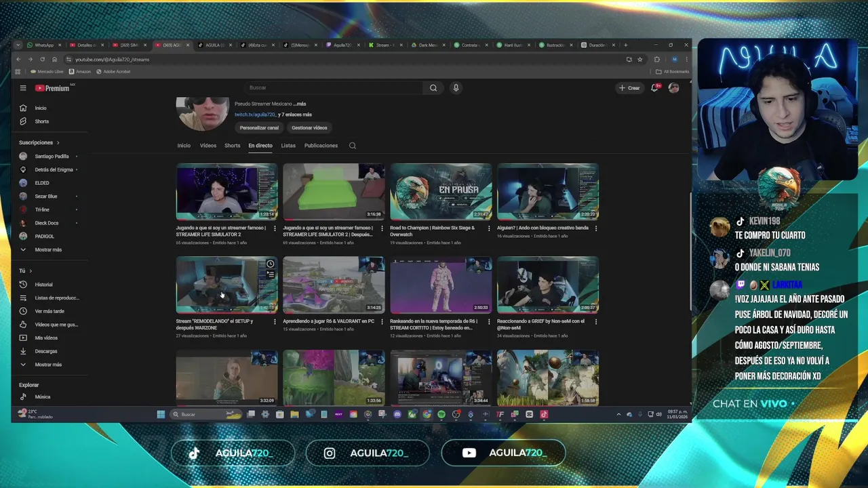Expand Mostrar más under subscriptions

(47, 249)
